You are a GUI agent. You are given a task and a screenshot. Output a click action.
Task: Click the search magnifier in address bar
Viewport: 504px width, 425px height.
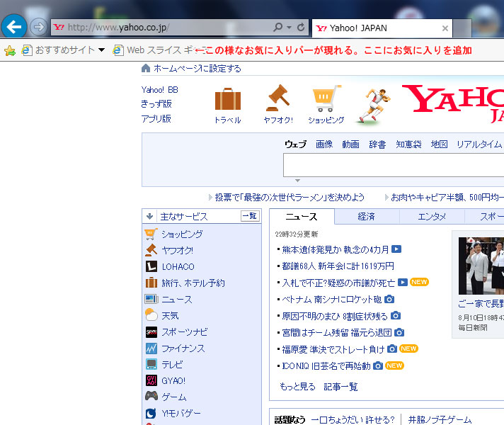pos(277,28)
